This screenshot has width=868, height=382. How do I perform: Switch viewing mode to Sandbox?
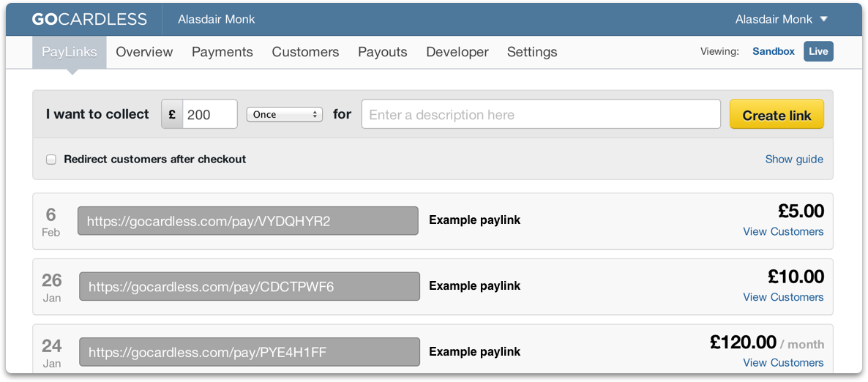point(774,51)
